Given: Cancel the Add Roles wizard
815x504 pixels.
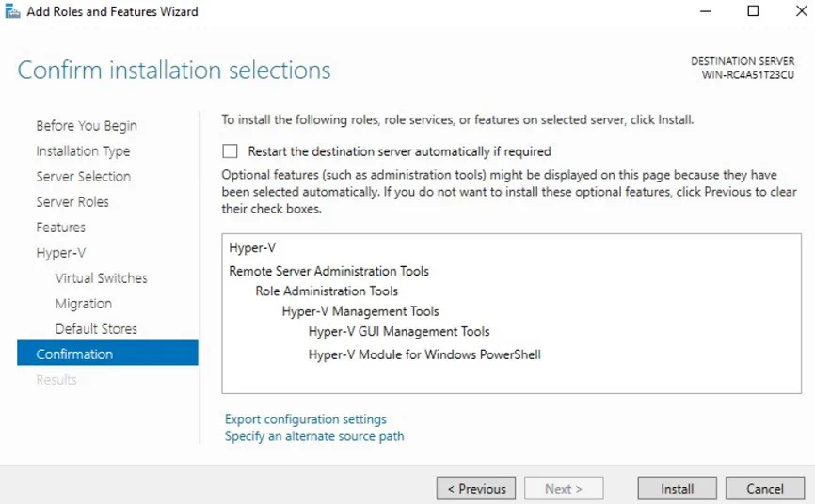Looking at the screenshot, I should point(764,489).
